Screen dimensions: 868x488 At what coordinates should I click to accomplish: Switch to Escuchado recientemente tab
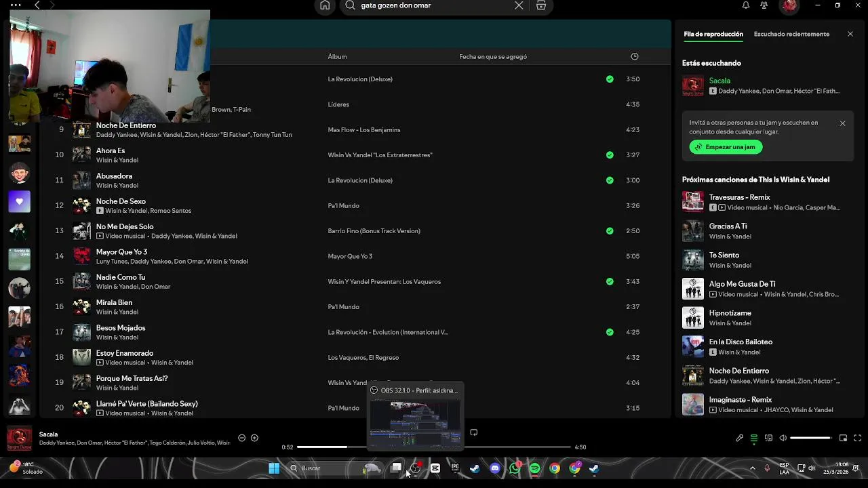(791, 34)
